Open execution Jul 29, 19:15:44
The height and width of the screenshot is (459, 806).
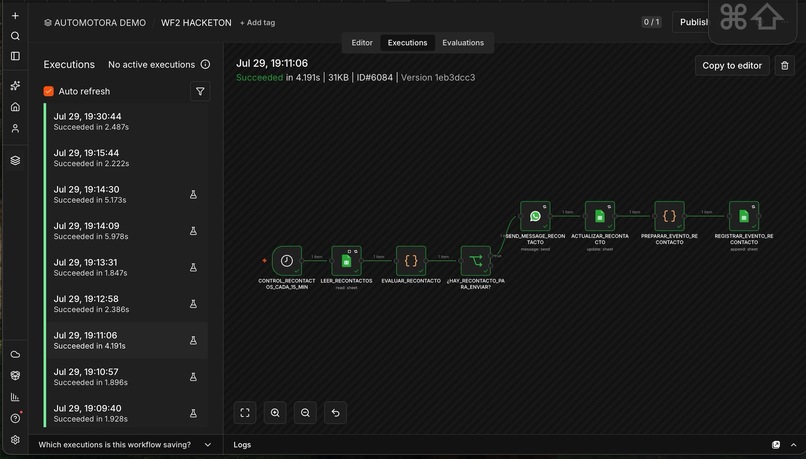point(126,158)
